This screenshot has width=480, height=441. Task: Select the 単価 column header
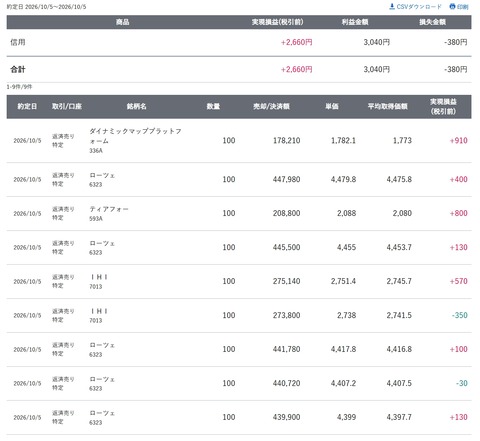(x=332, y=106)
